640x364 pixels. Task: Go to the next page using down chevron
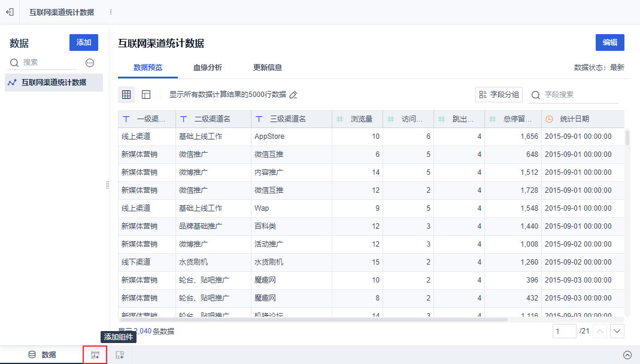pos(617,331)
